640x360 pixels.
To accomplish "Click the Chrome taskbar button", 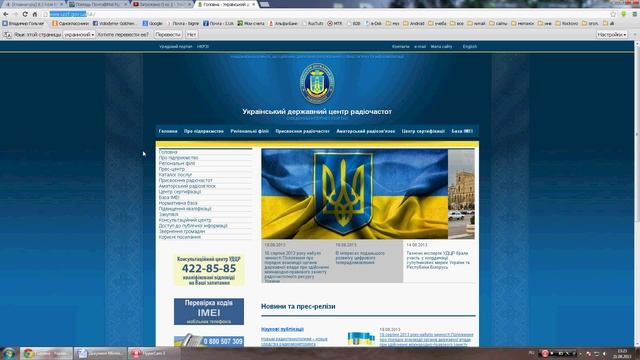I will 46,353.
